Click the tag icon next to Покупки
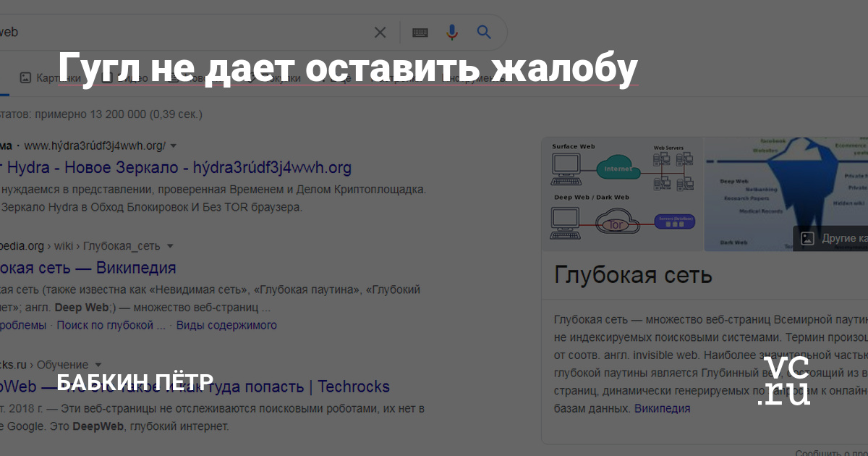The width and height of the screenshot is (868, 456). coord(250,77)
